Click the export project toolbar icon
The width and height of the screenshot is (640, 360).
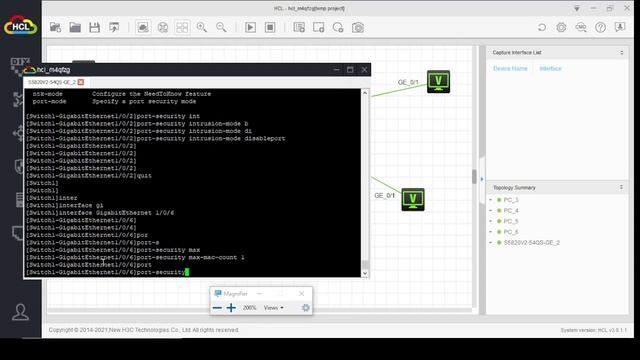(x=114, y=27)
